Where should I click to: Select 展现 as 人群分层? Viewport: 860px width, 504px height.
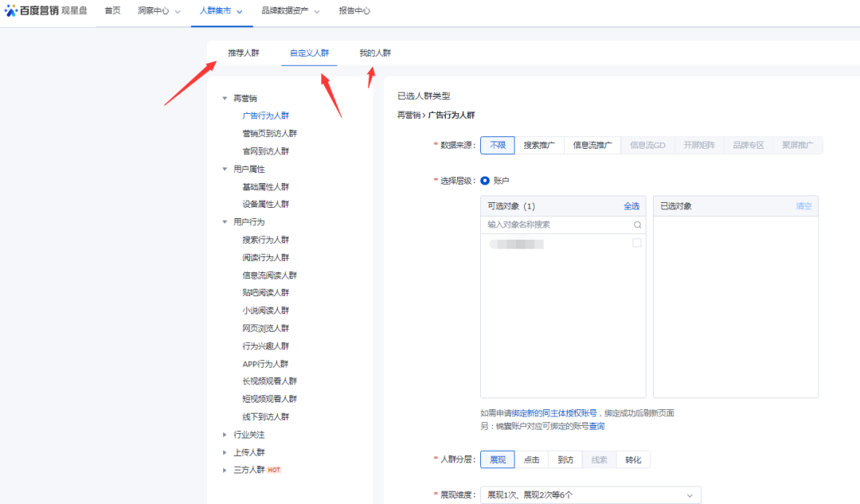click(498, 459)
